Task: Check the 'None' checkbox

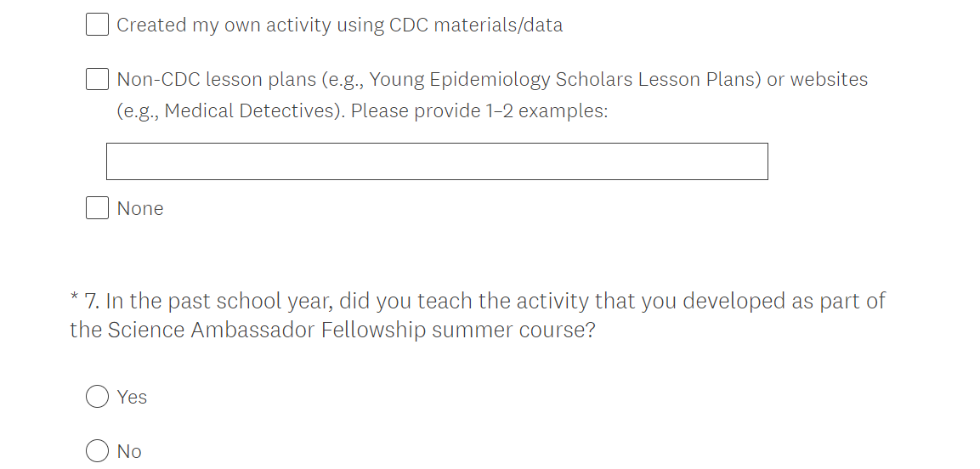Action: [97, 208]
